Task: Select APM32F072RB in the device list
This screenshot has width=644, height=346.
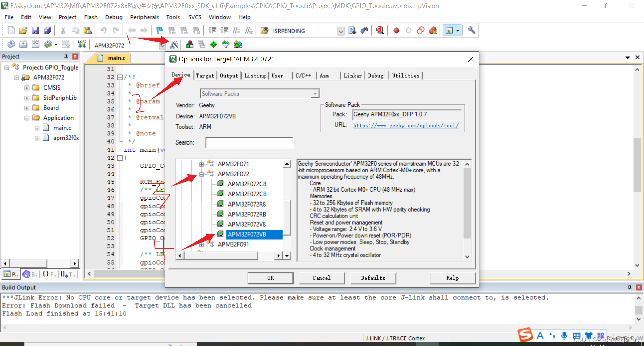Action: (247, 214)
